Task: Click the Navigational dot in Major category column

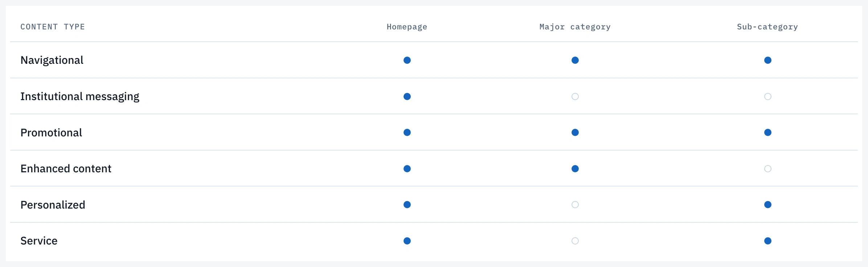Action: [x=575, y=60]
